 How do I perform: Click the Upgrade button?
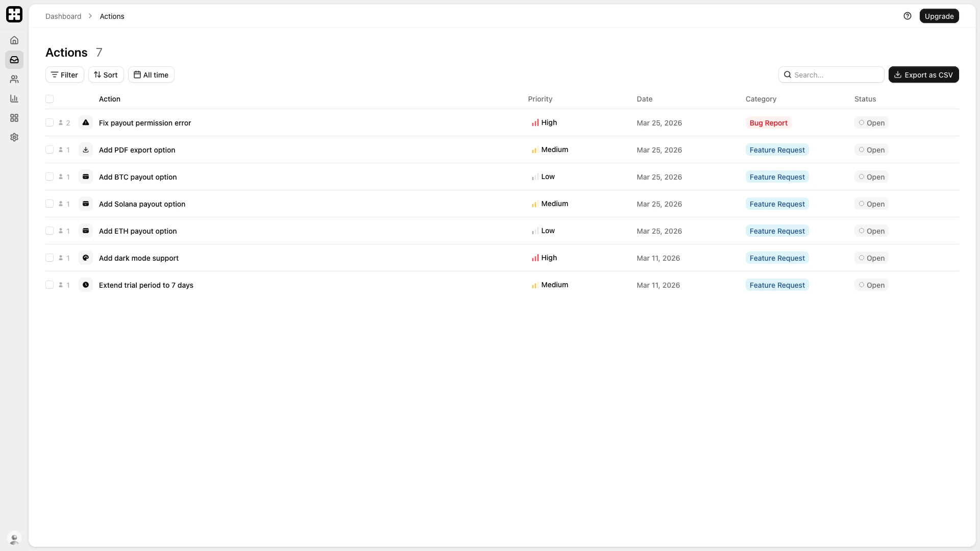point(940,16)
